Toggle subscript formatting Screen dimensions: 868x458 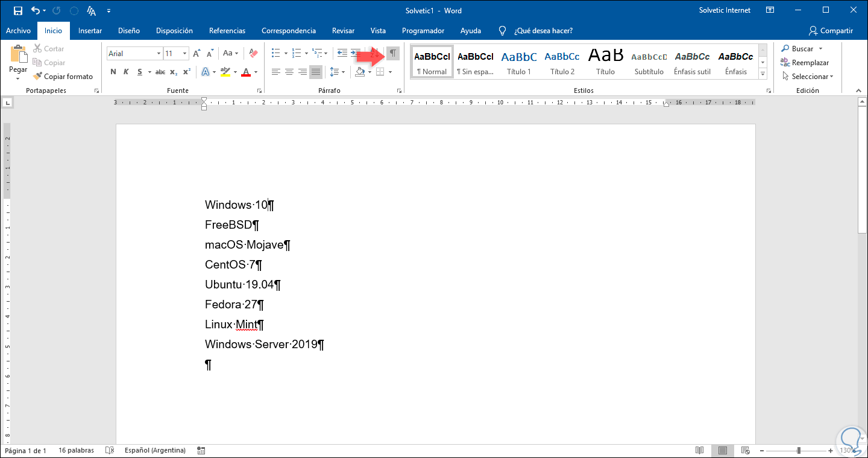tap(174, 72)
